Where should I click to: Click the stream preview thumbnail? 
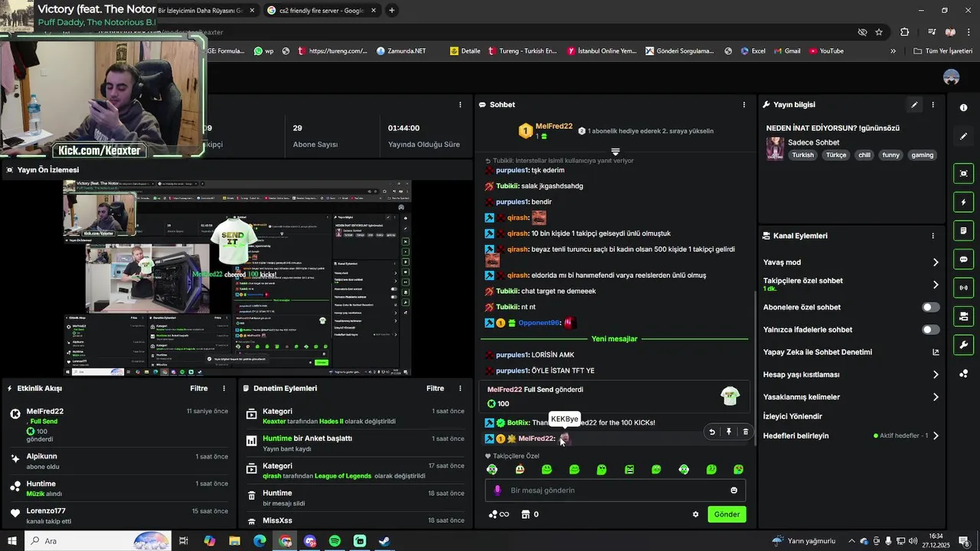pos(237,279)
